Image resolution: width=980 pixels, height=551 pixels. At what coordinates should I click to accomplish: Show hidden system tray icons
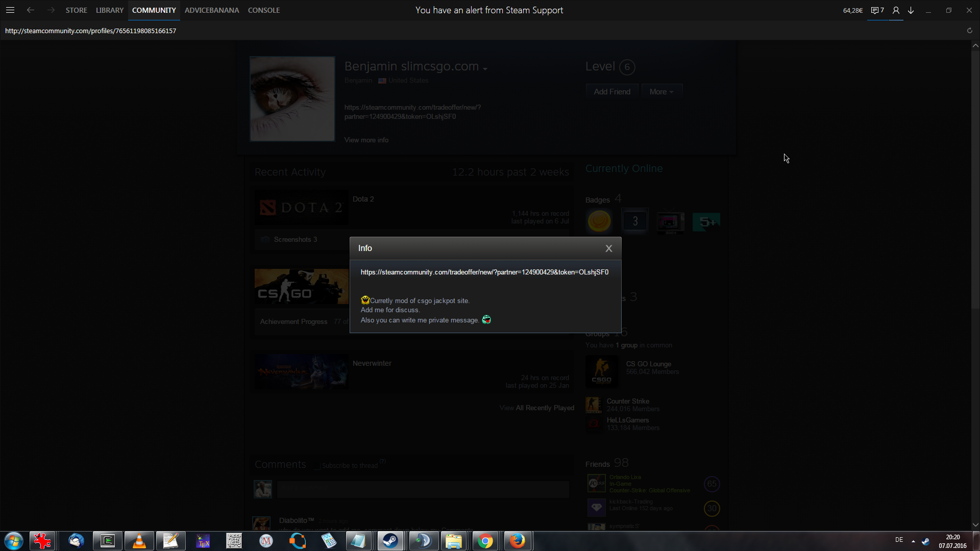[913, 541]
